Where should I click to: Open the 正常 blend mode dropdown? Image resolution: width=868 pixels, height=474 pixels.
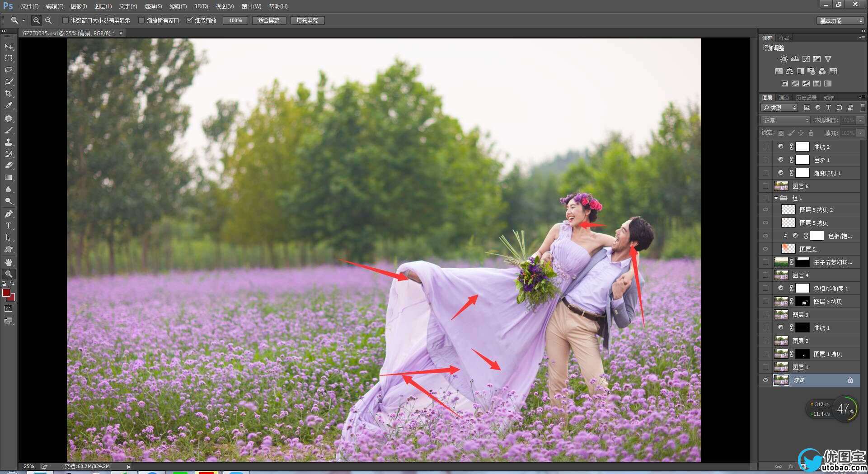pyautogui.click(x=786, y=120)
